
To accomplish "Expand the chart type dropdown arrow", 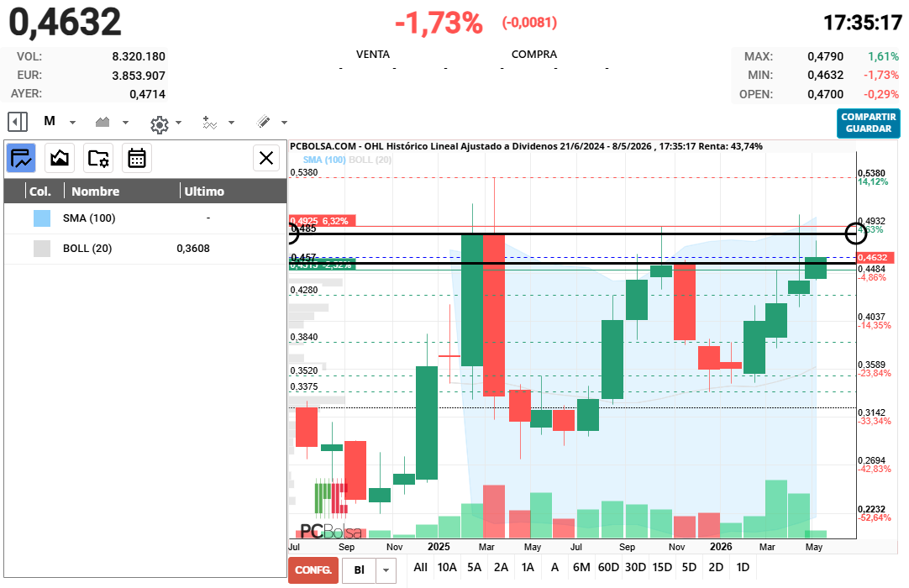I will tap(125, 123).
